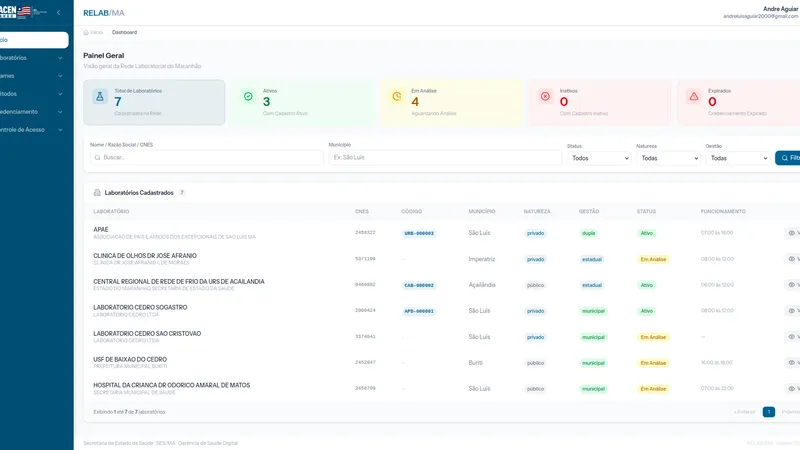This screenshot has height=450, width=800.
Task: Click the CAB-000002 code badge
Action: pos(419,285)
